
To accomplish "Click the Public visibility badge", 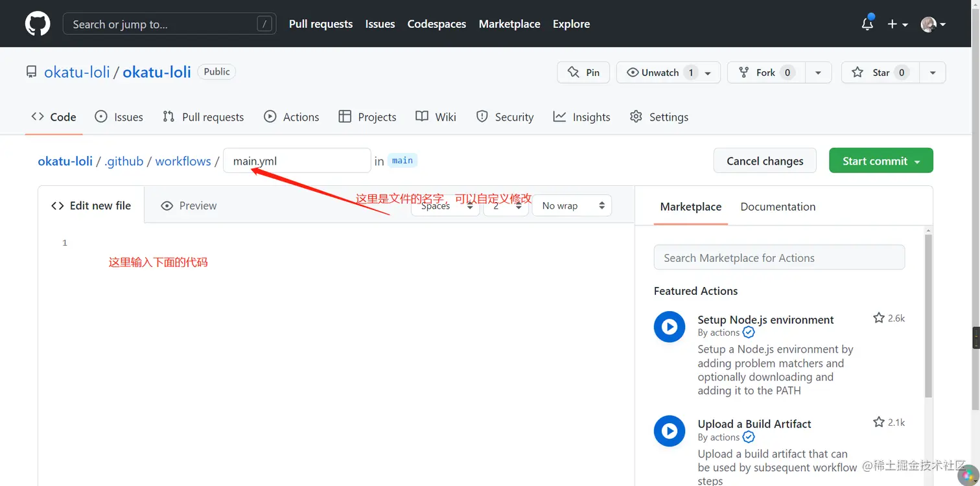I will pyautogui.click(x=216, y=72).
